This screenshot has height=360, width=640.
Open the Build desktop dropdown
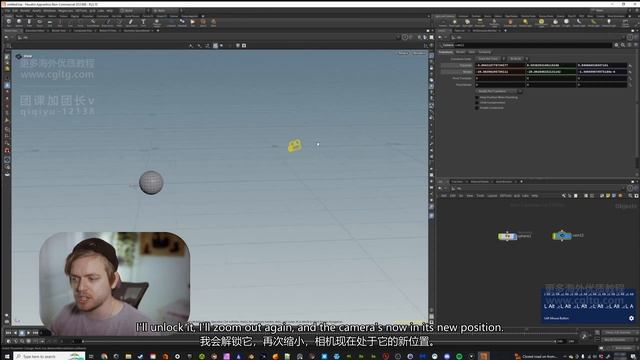click(133, 11)
